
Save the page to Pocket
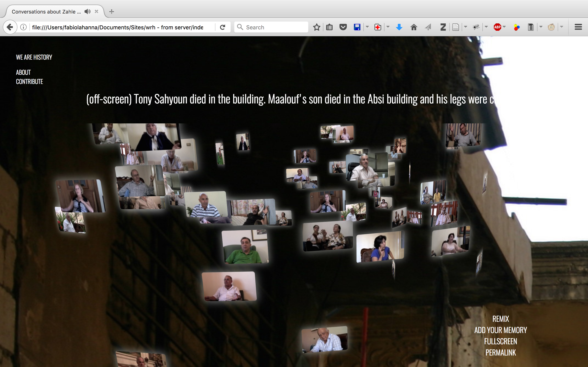tap(343, 27)
